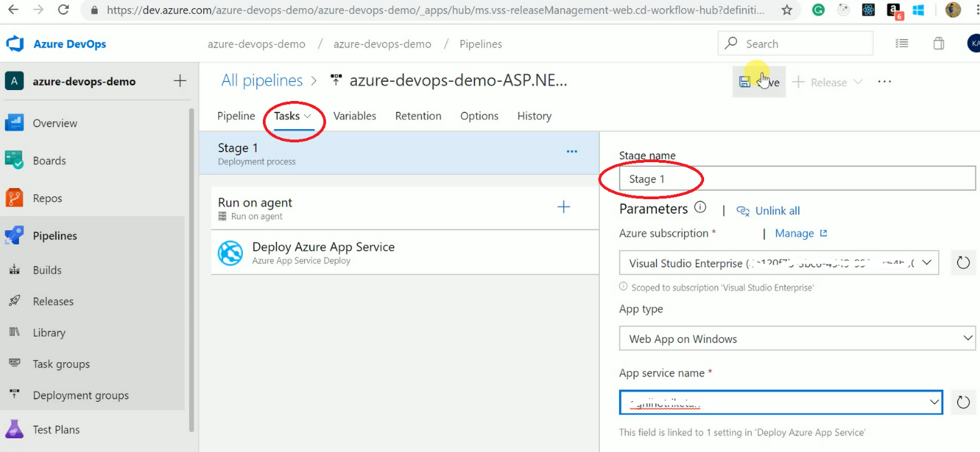Open the App service name dropdown
The width and height of the screenshot is (980, 452).
pos(933,402)
